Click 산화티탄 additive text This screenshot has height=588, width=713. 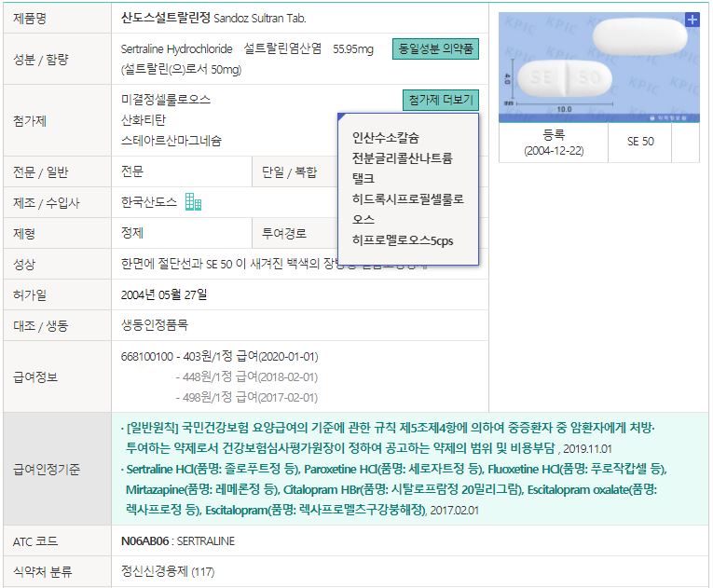(144, 120)
